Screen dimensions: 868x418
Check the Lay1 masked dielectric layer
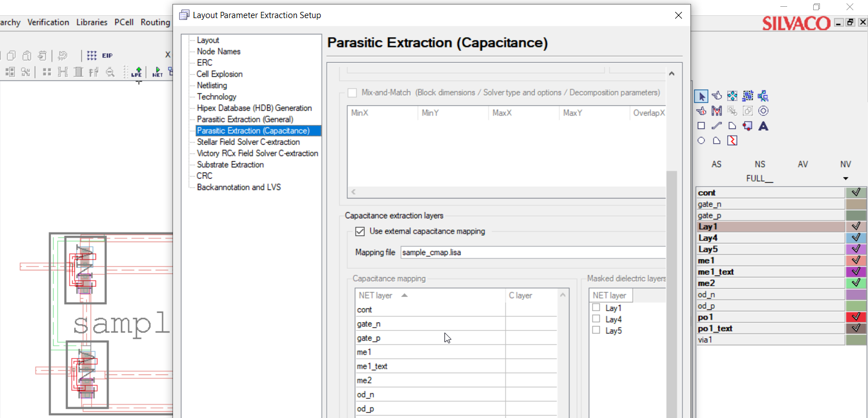pyautogui.click(x=596, y=308)
